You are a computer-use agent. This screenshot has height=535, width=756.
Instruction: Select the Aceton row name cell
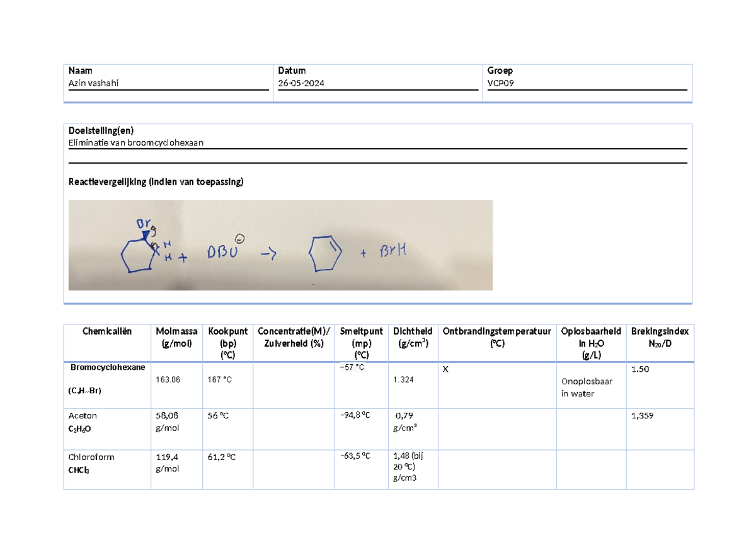83,416
